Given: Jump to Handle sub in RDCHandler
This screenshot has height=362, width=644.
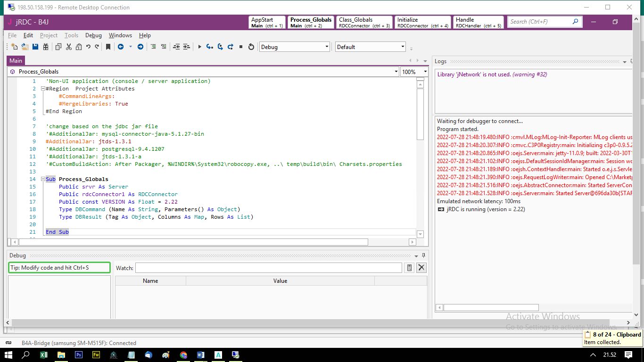Looking at the screenshot, I should [479, 22].
